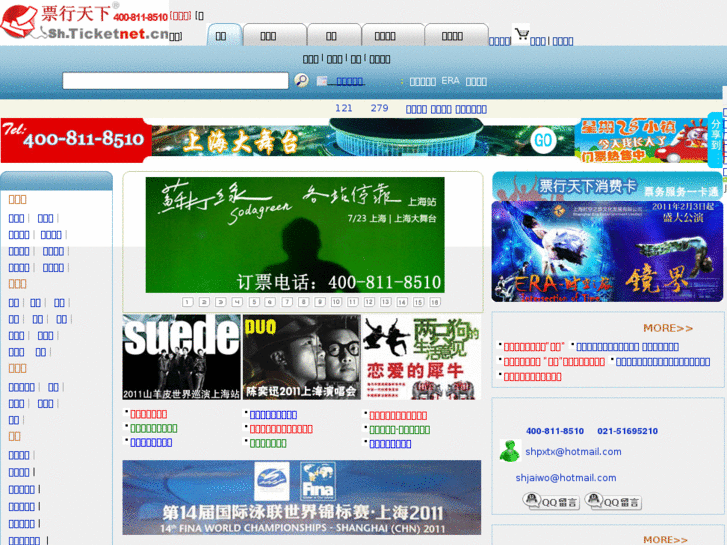Click the second QQ留言 button
This screenshot has width=727, height=545.
pos(613,501)
